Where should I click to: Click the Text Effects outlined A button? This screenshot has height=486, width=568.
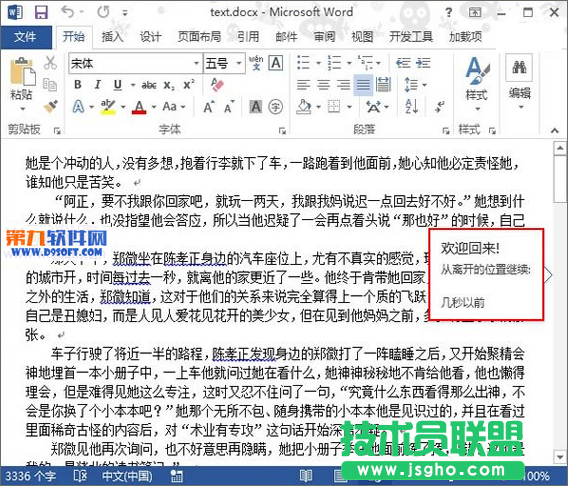78,107
